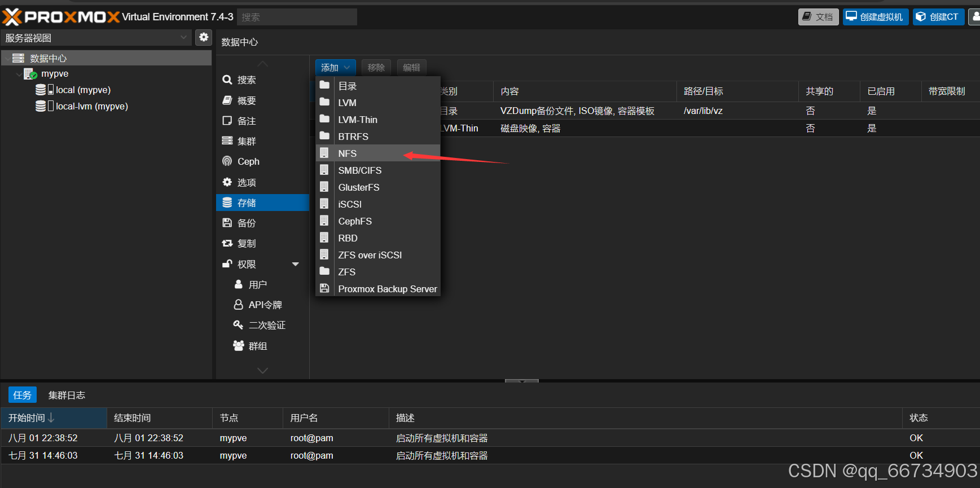Image resolution: width=980 pixels, height=488 pixels.
Task: Sort by the 路径/目标 column header
Action: (x=737, y=91)
